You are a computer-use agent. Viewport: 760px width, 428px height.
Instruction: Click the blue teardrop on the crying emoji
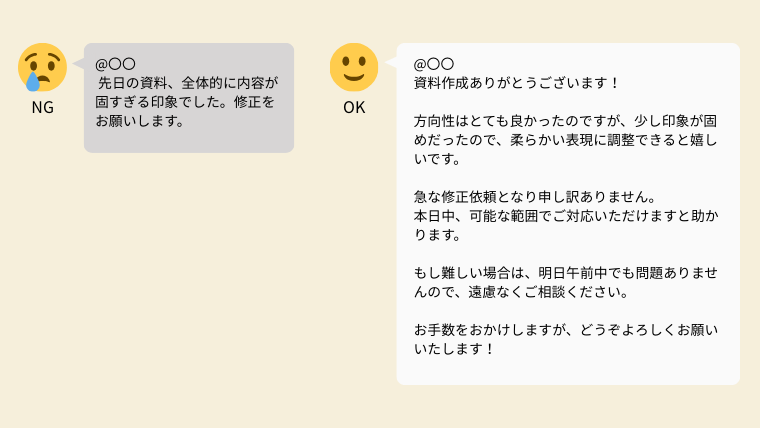coord(33,82)
